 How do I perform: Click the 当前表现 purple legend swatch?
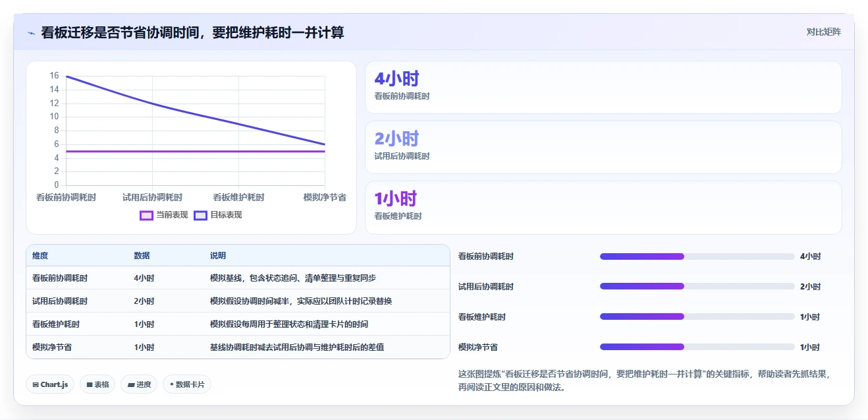click(x=146, y=216)
